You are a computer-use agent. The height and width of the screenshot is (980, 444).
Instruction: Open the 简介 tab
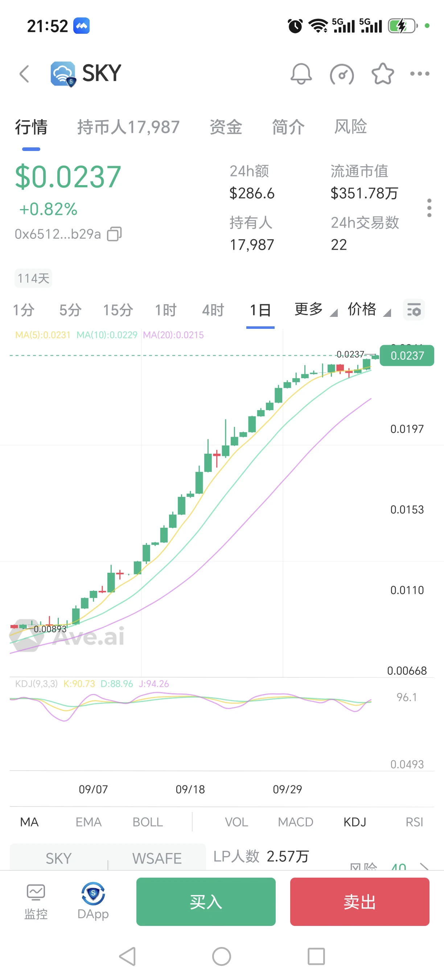(288, 127)
